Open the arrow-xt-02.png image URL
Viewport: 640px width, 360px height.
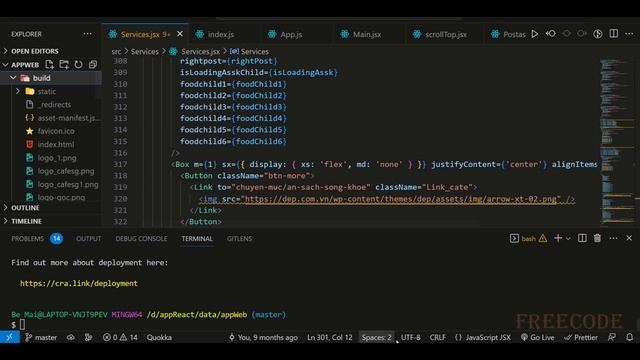coord(400,199)
